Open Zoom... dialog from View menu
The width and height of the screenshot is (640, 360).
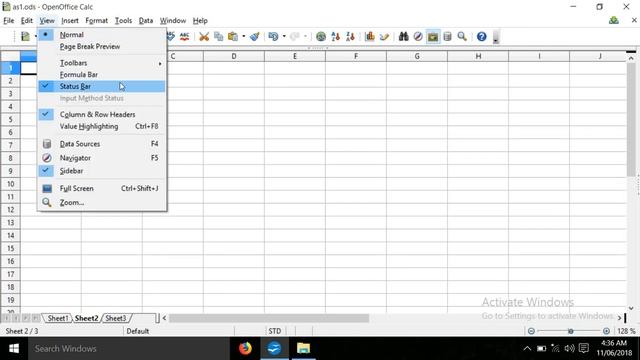pos(102,202)
